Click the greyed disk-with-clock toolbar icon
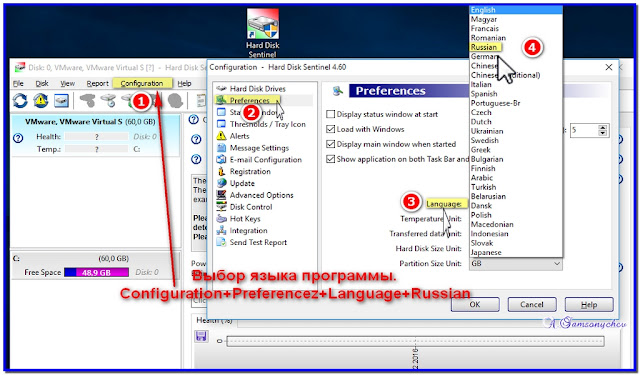The image size is (640, 375). pos(109,100)
